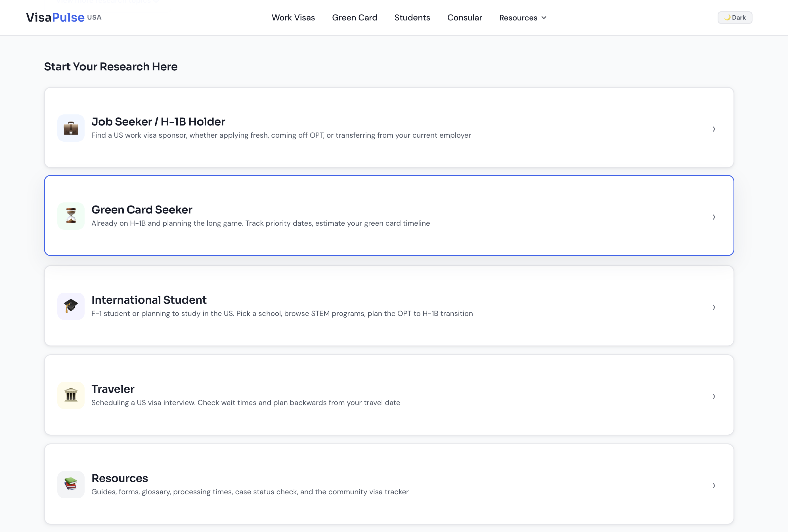Click the building icon for Traveler
Viewport: 788px width, 532px height.
[x=71, y=395]
